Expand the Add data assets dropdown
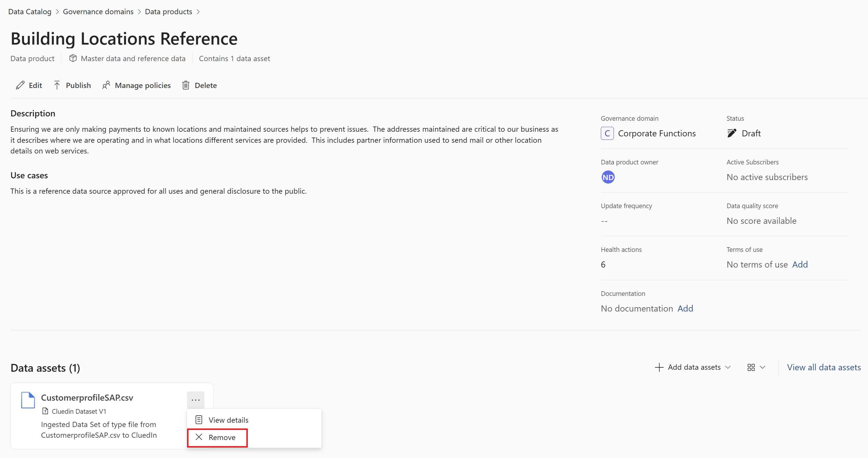Viewport: 868px width, 458px height. pos(728,367)
